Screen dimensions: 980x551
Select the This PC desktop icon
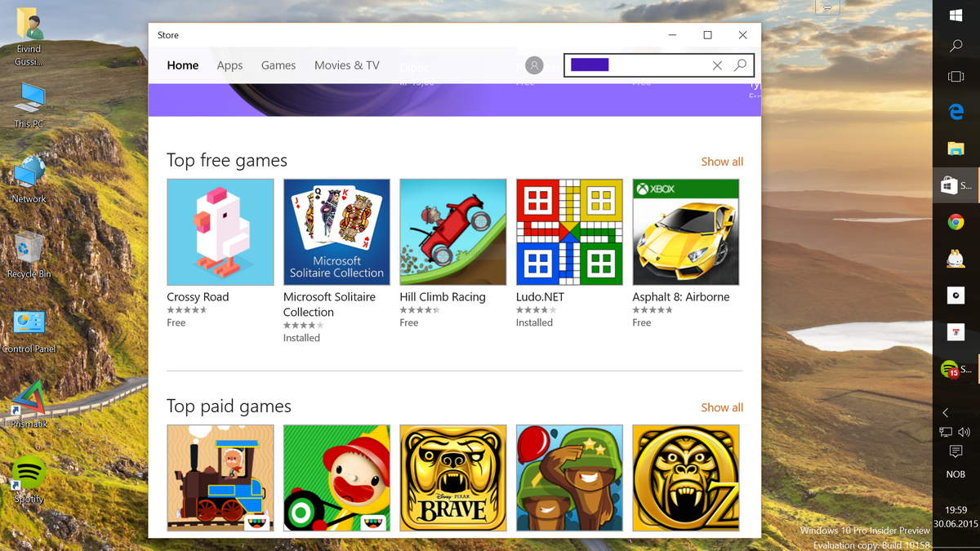point(29,105)
